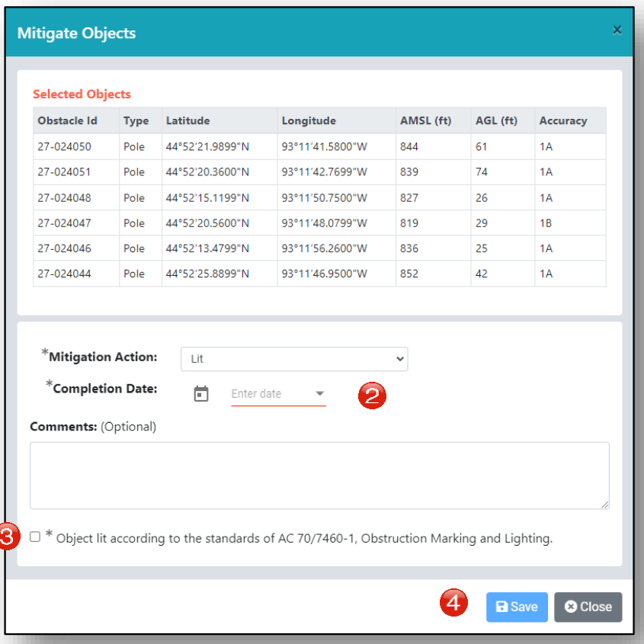Screen dimensions: 644x644
Task: Click longitude 93°11'41.5800"W
Action: 324,146
